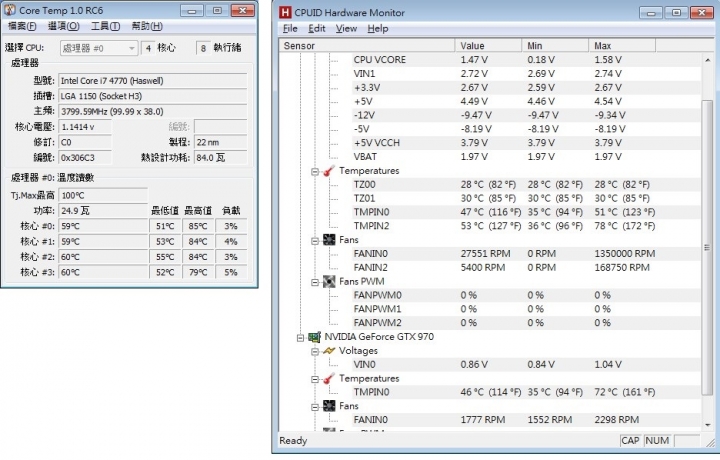Click the CPUID Hardware Monitor red H icon
Viewport: 720px width, 460px height.
285,12
